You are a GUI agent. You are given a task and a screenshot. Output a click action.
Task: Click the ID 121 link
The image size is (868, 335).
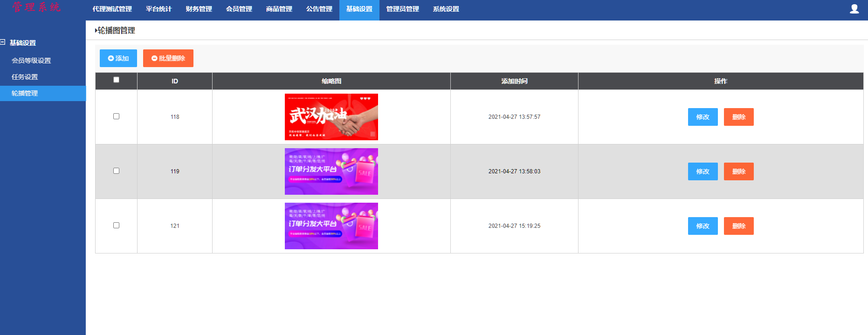click(x=175, y=226)
